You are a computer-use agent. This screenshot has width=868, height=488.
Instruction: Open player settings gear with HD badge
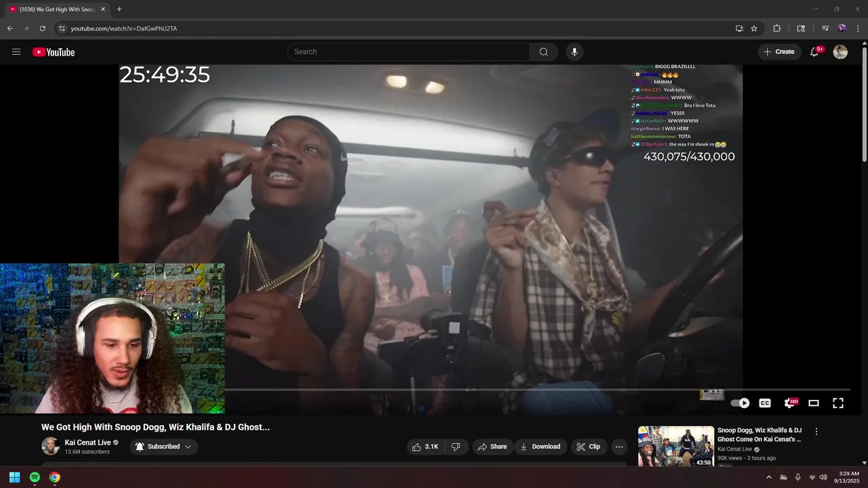tap(790, 403)
